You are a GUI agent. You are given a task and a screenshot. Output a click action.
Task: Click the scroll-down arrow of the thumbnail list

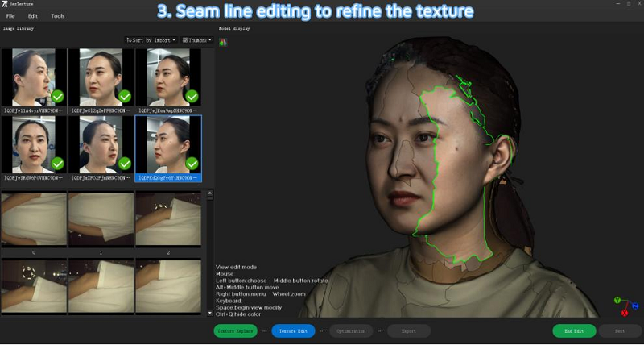point(210,314)
